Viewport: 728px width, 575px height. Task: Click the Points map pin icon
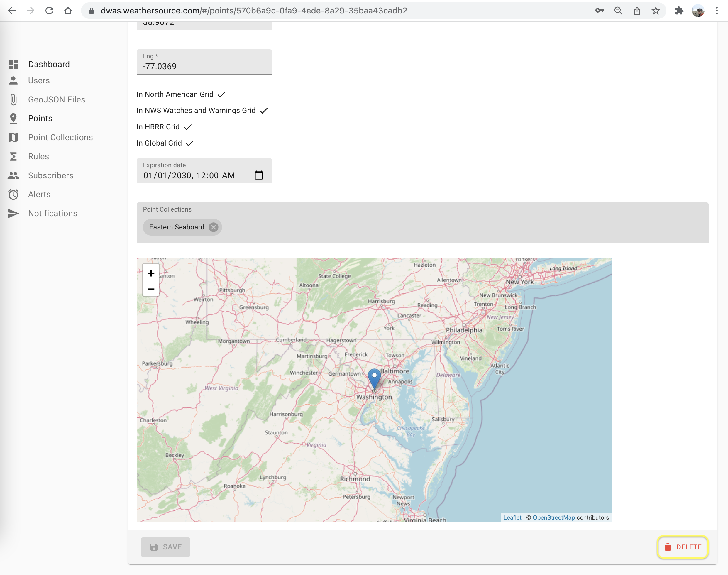pos(13,119)
